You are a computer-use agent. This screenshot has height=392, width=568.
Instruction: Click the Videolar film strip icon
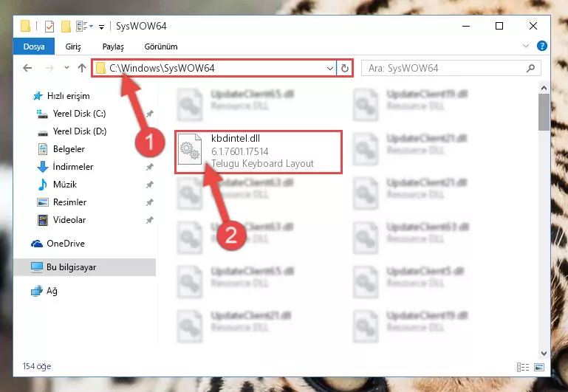click(43, 220)
